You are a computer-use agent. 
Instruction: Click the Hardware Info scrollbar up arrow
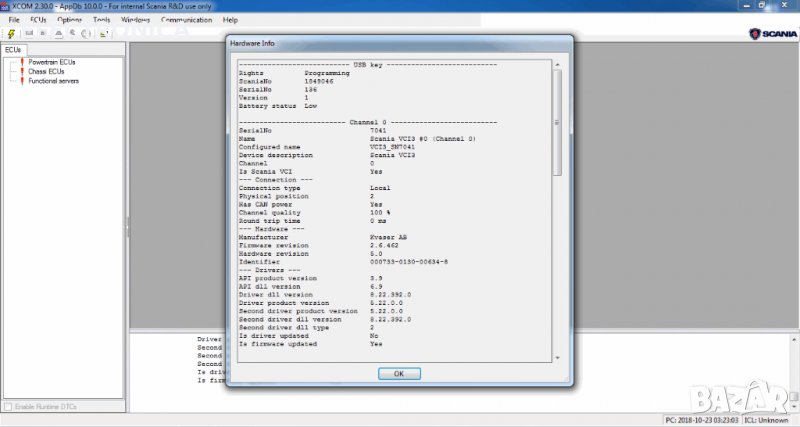tap(557, 64)
